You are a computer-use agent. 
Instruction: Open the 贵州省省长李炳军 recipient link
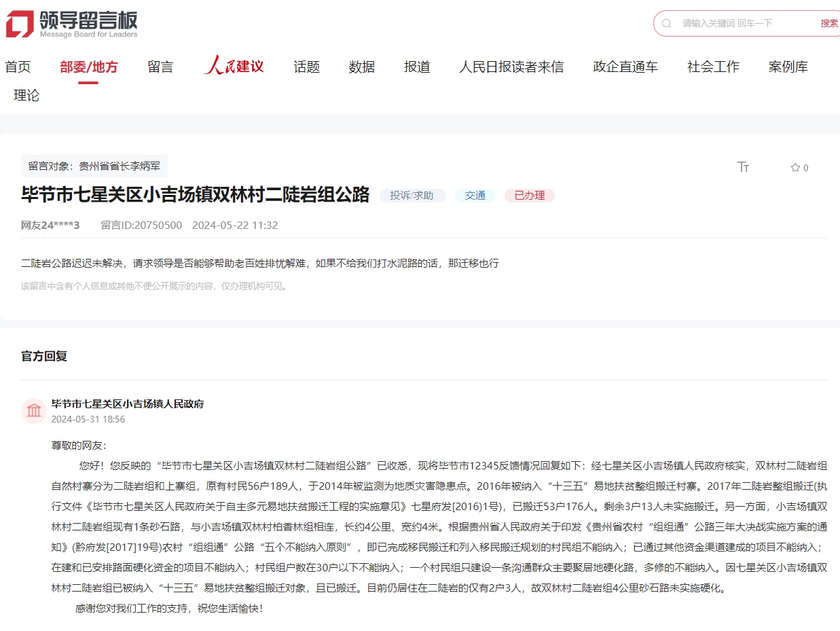[118, 165]
